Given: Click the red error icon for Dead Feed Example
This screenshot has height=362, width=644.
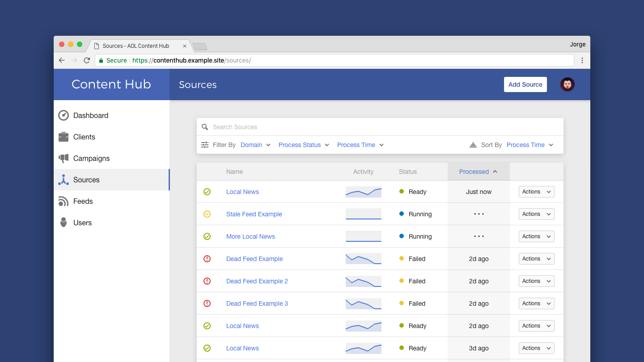Looking at the screenshot, I should tap(207, 259).
